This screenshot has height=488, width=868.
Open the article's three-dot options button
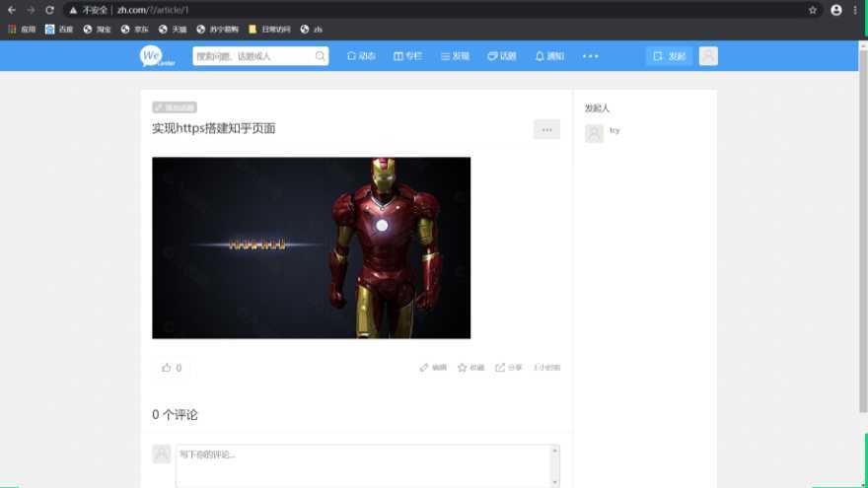[x=546, y=129]
